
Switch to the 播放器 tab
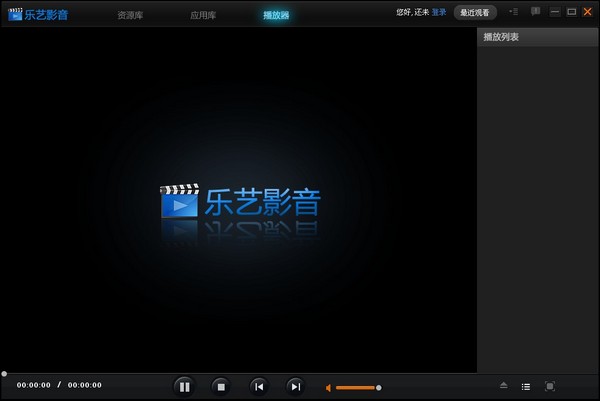point(276,15)
